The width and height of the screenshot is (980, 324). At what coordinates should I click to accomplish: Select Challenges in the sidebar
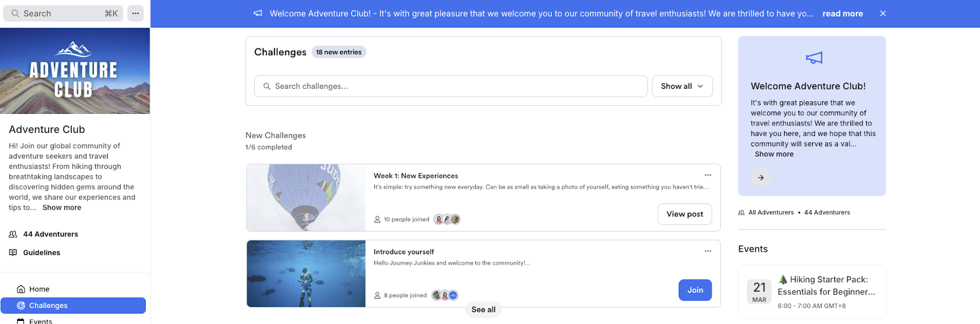tap(73, 306)
